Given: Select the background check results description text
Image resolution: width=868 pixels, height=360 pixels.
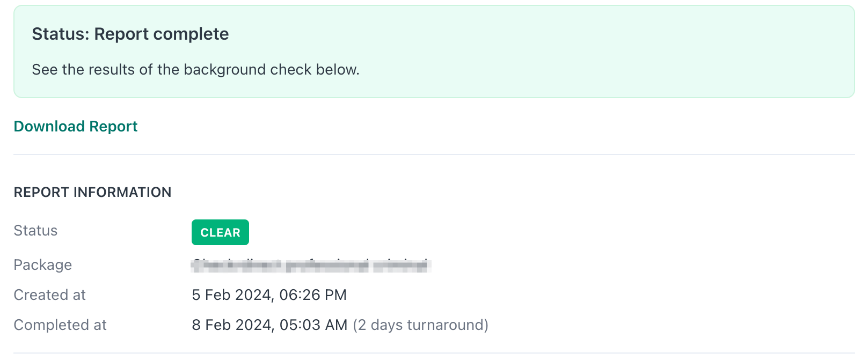Looking at the screenshot, I should (x=196, y=69).
